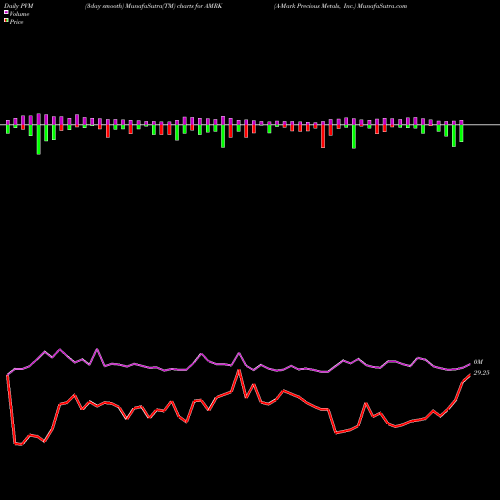Viewport: 500px width, 500px height.
Task: Click the tallest green bar dropping below the baseline
Action: point(39,139)
